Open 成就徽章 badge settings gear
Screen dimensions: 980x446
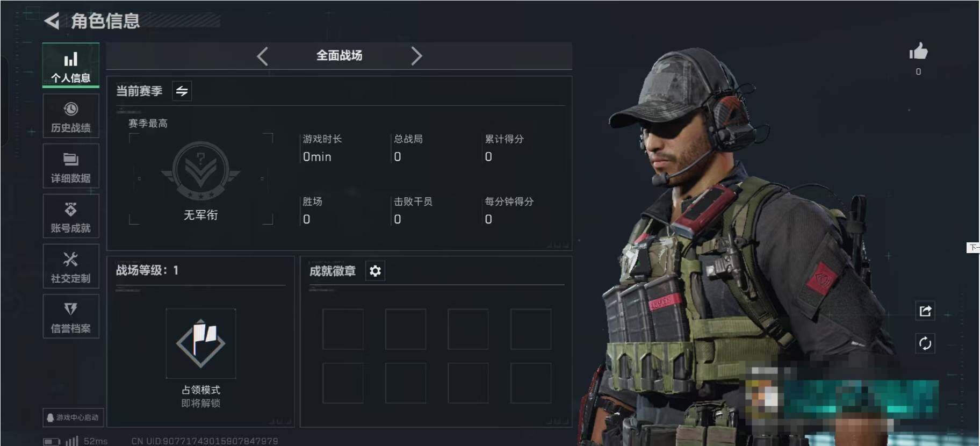click(x=375, y=271)
